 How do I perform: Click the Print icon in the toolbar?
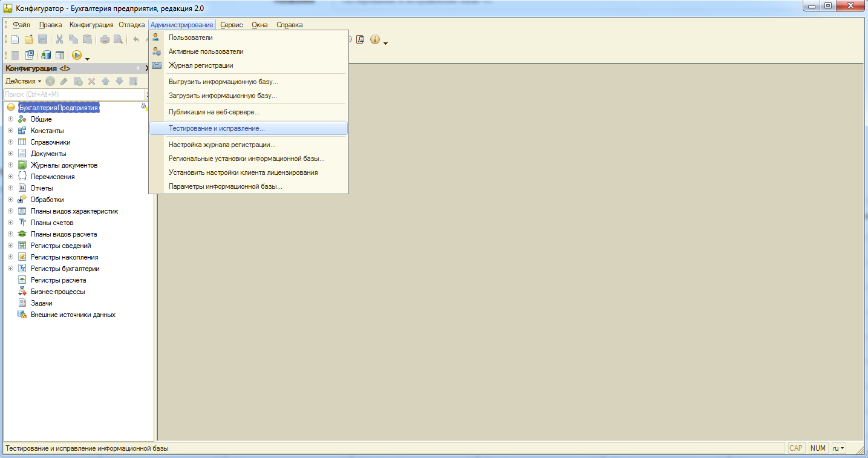pos(105,39)
